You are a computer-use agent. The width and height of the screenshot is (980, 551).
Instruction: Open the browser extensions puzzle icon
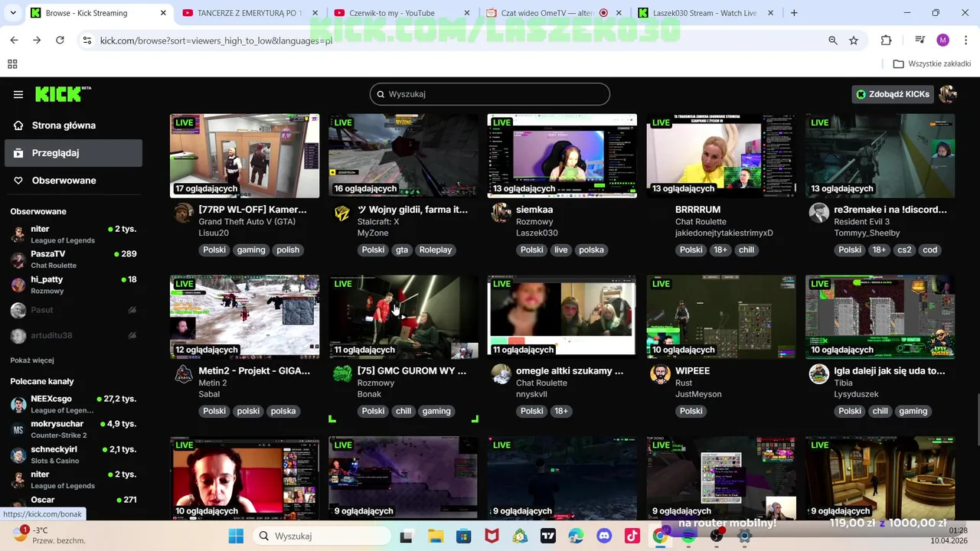point(886,40)
